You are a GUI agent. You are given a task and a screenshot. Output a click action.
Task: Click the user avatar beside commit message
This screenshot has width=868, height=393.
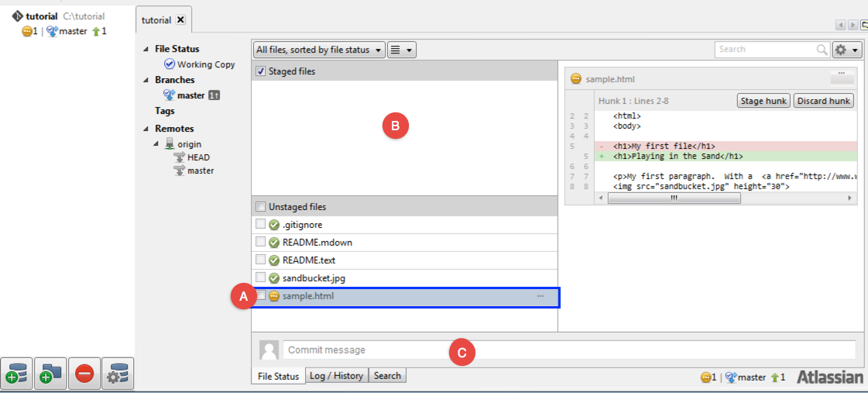click(x=269, y=350)
